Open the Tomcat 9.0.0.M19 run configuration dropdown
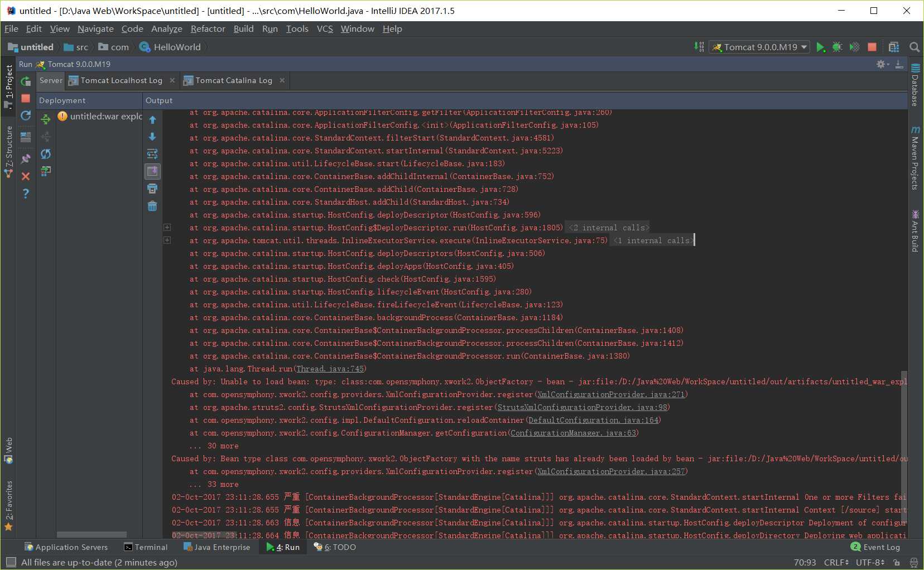Viewport: 924px width, 570px height. coord(760,47)
